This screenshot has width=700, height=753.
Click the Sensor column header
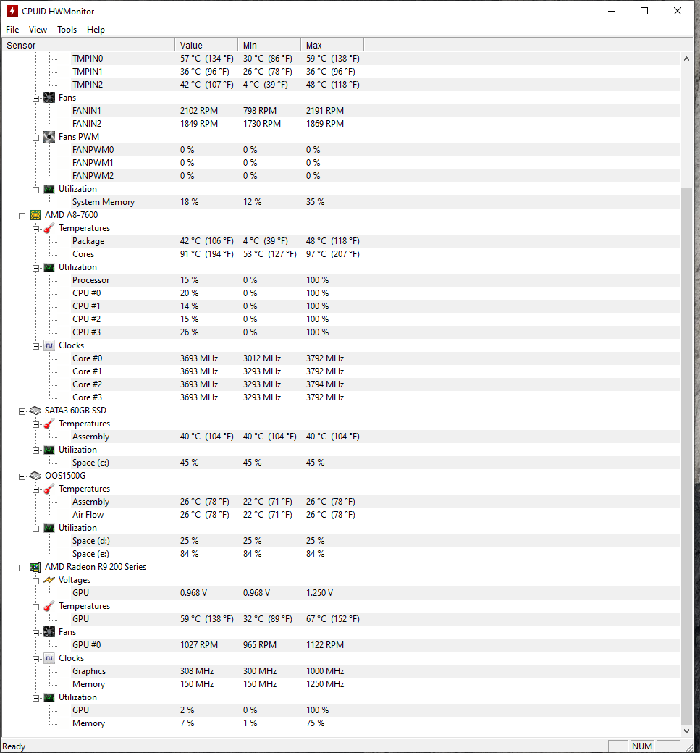pos(88,45)
